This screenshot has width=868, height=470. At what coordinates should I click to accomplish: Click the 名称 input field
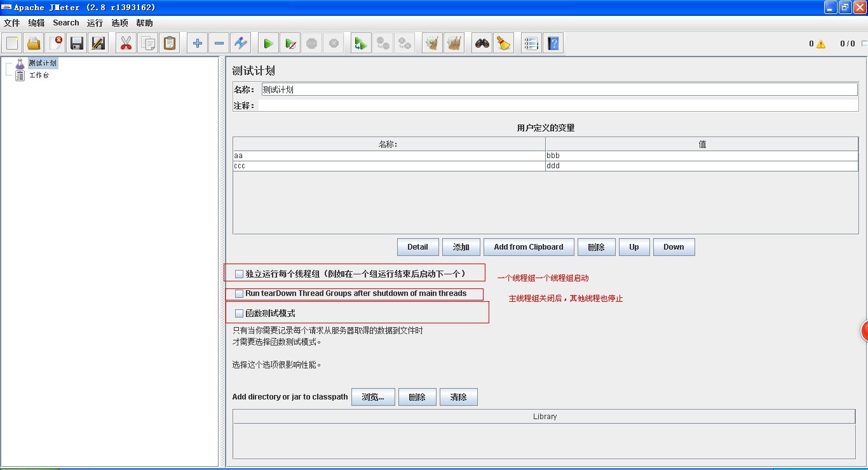tap(559, 90)
